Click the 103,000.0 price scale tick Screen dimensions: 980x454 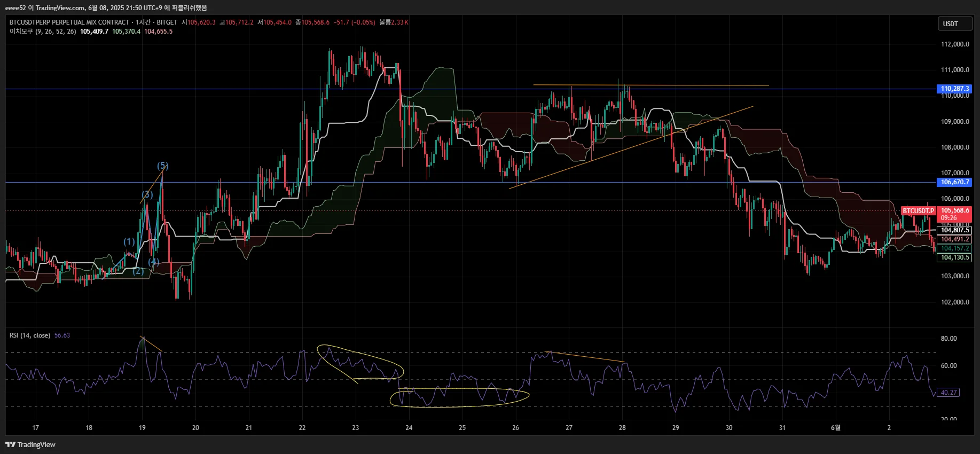(x=955, y=276)
